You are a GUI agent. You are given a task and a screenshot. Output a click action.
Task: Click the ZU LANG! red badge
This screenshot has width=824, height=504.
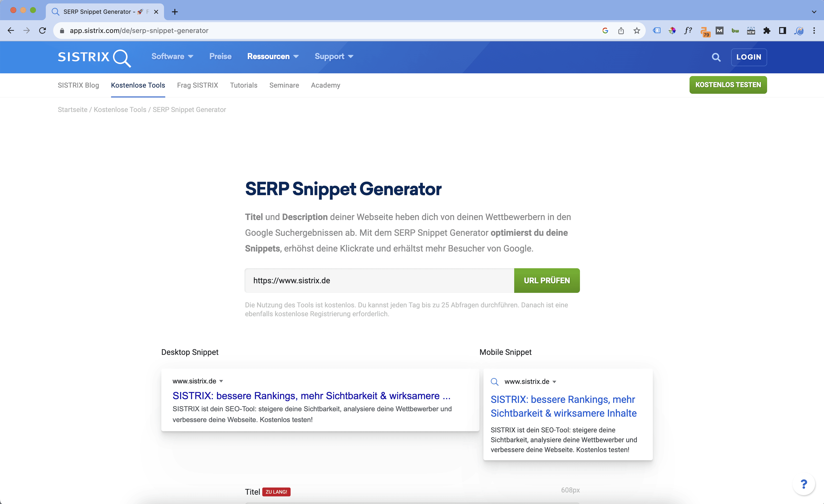(x=276, y=492)
